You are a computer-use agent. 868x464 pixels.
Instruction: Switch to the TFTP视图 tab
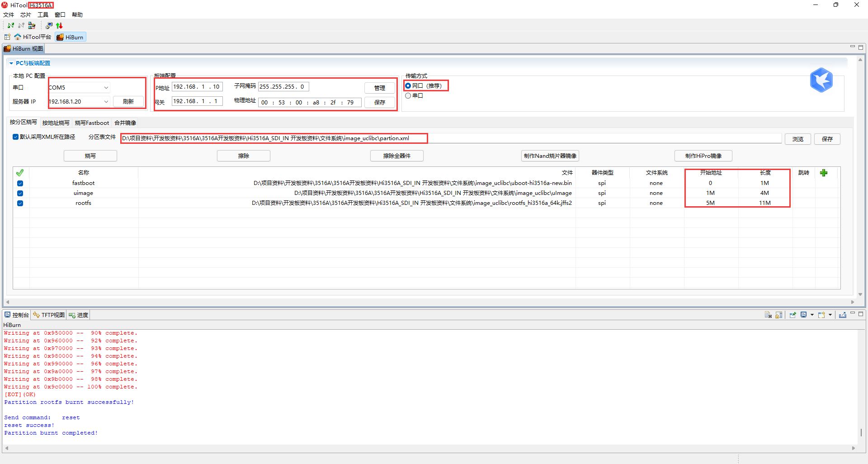[x=49, y=315]
